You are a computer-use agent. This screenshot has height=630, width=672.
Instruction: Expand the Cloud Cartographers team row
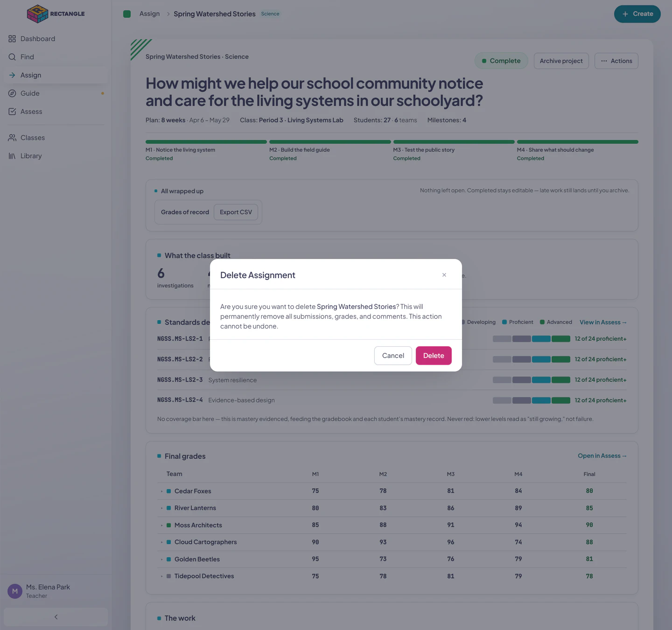pos(162,542)
